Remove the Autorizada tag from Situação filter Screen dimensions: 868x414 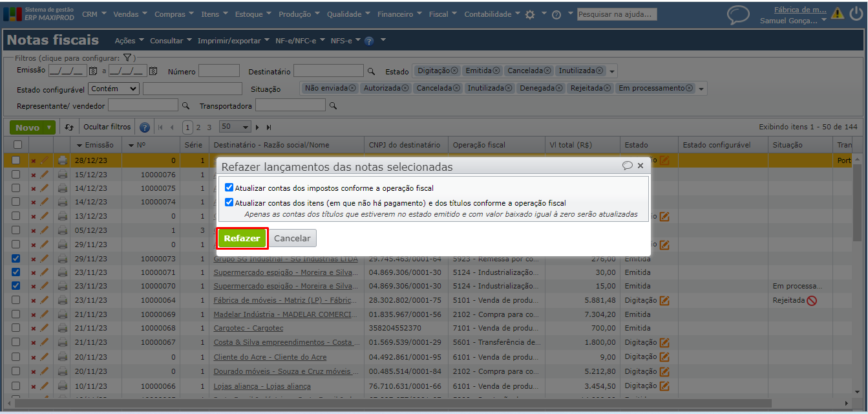(405, 88)
